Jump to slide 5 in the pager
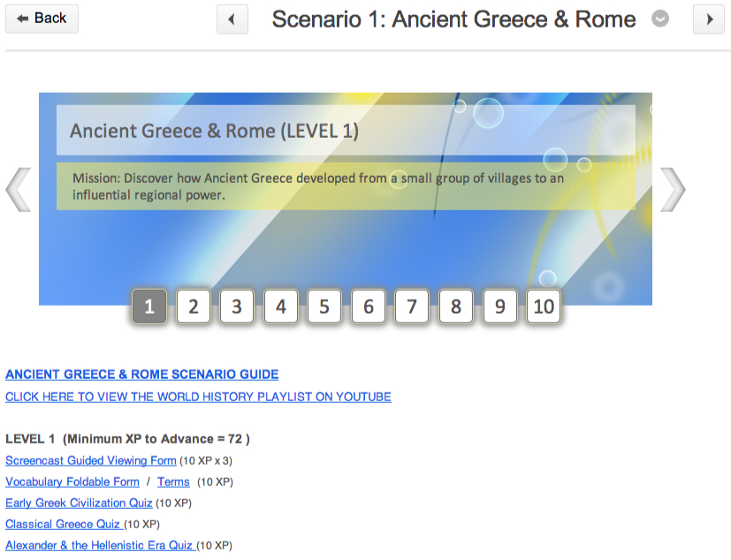The height and width of the screenshot is (560, 731). point(324,306)
